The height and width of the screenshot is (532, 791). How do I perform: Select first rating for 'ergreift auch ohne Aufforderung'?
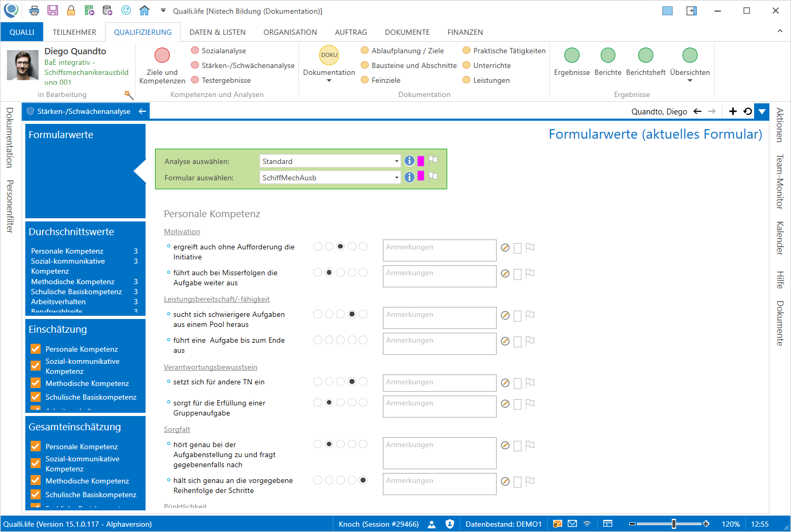click(x=317, y=246)
